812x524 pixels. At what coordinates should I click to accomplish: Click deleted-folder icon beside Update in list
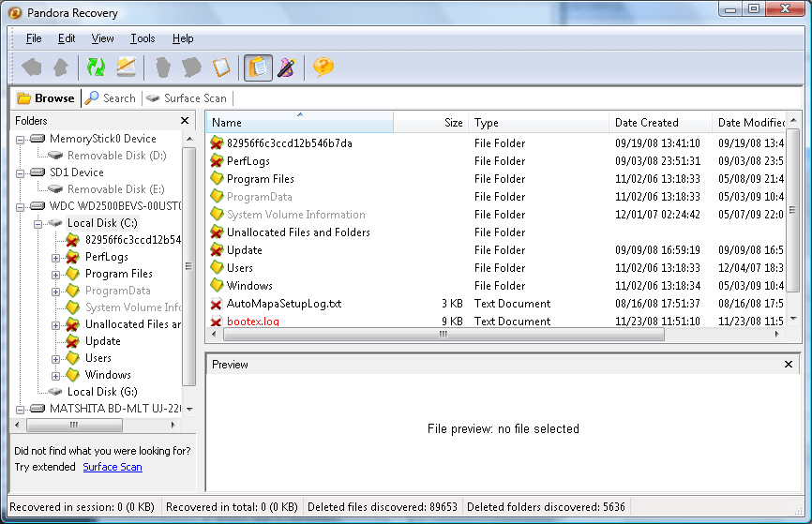click(217, 250)
